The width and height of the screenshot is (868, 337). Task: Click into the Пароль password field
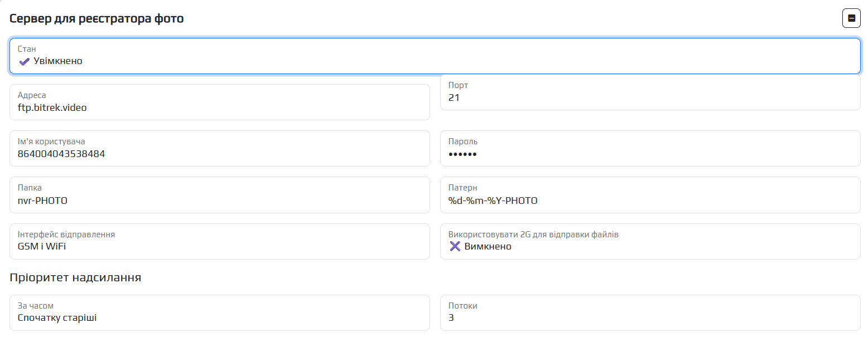[650, 149]
